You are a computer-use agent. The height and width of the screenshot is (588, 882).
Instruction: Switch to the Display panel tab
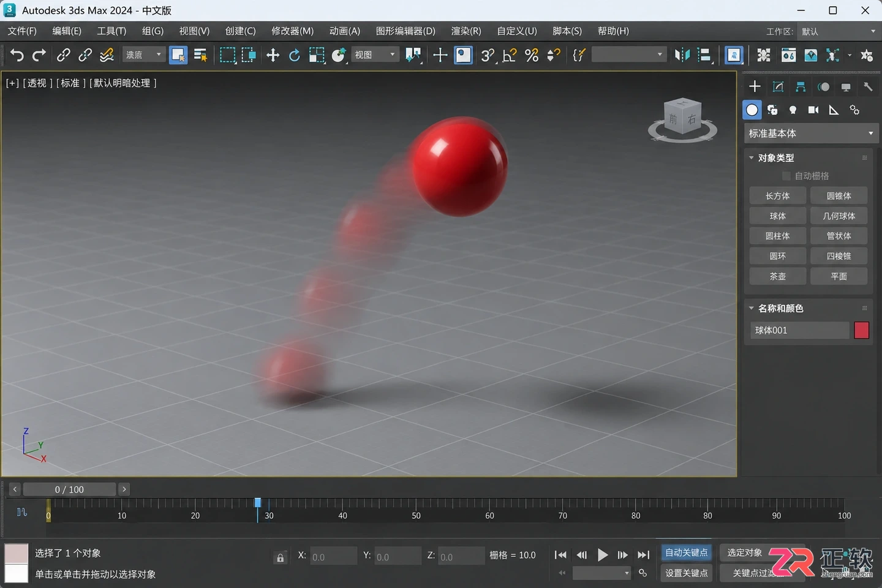(x=846, y=86)
